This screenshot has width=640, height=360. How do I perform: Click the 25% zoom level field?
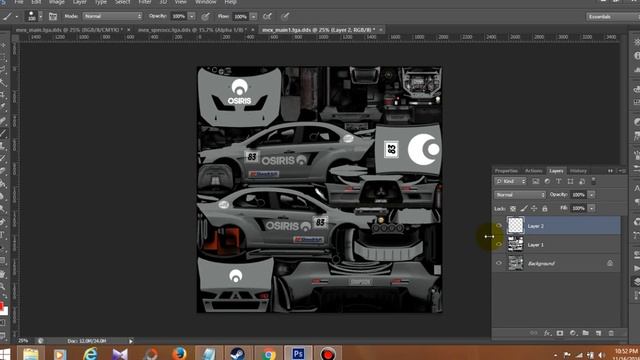(24, 341)
